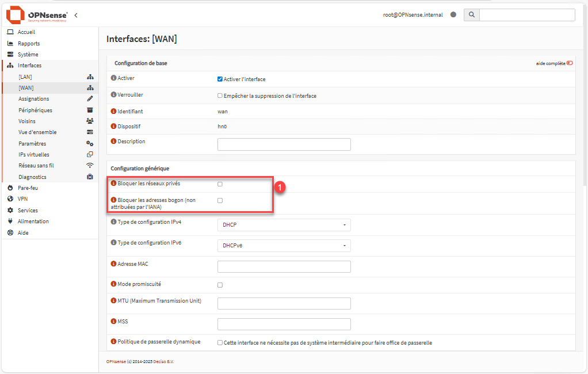Click the info icon next to Adresse MAC
Image resolution: width=588 pixels, height=374 pixels.
coord(113,264)
